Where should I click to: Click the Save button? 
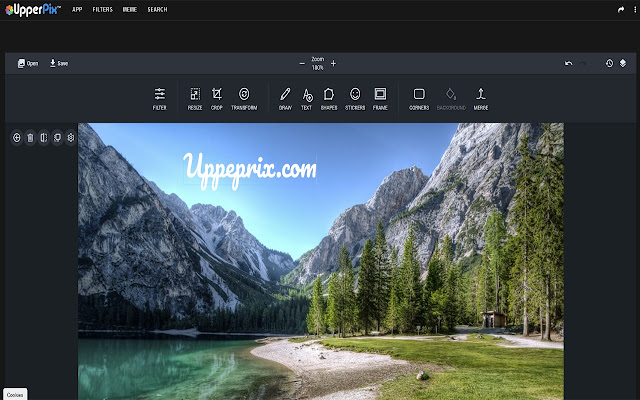point(59,63)
